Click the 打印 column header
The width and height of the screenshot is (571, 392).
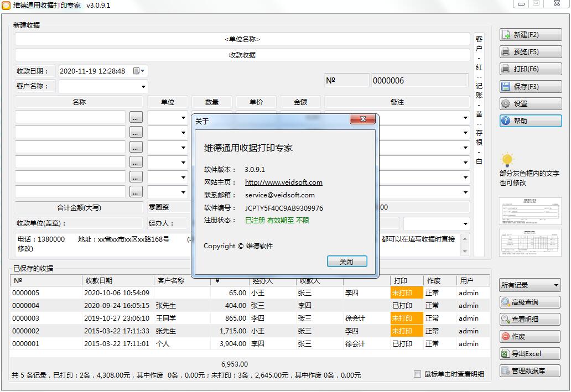coord(407,281)
